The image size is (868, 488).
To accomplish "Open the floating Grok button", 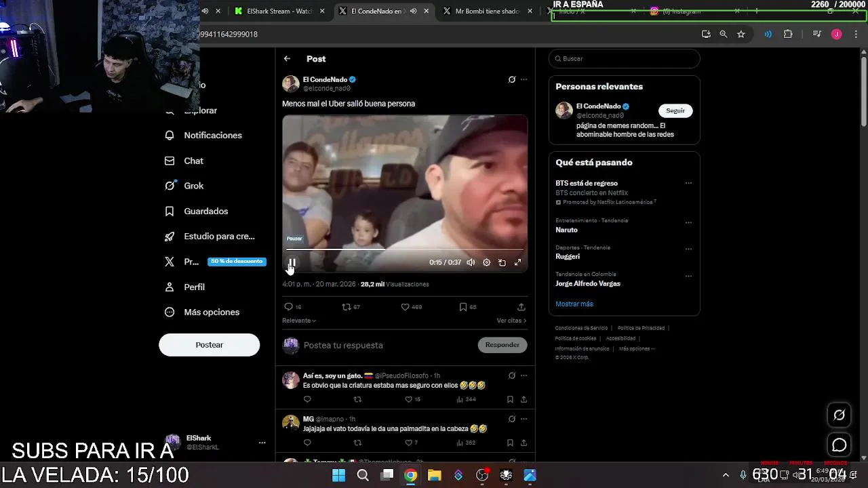I will pos(840,415).
